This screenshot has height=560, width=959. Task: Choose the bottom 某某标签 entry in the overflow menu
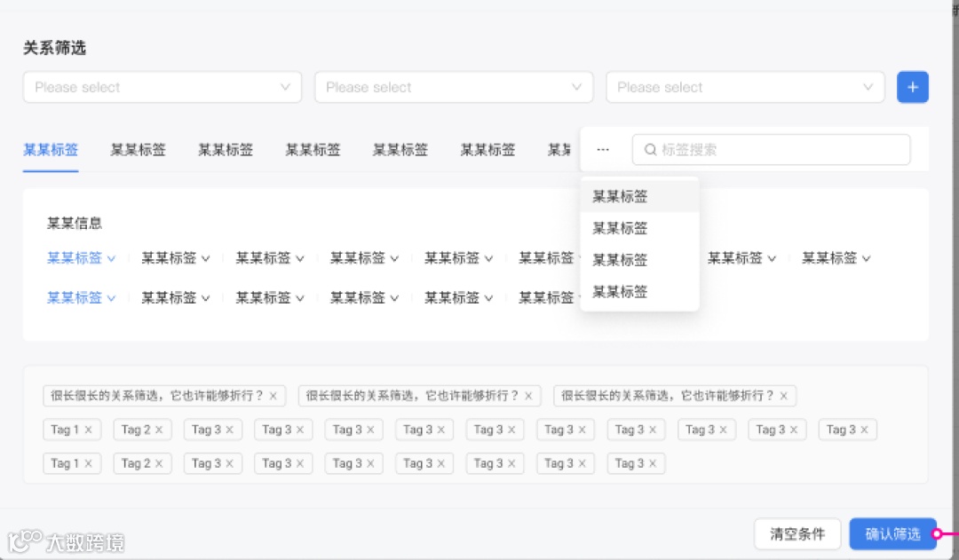[639, 292]
